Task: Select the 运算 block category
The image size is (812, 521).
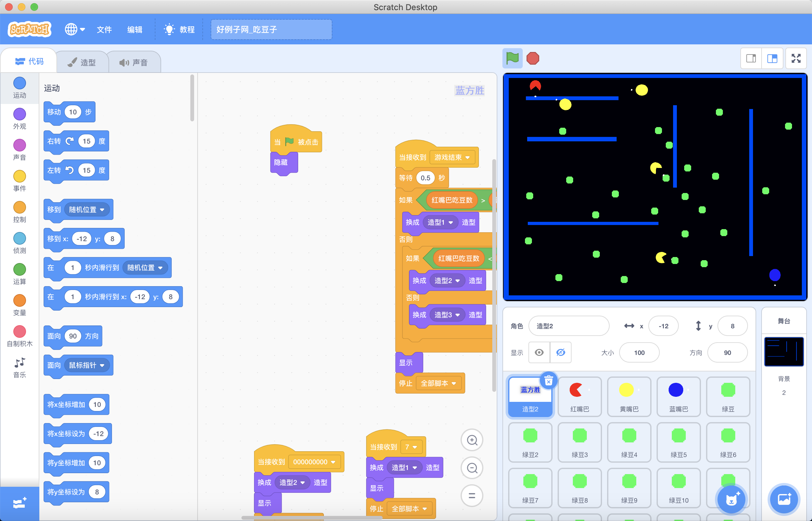Action: [x=20, y=274]
